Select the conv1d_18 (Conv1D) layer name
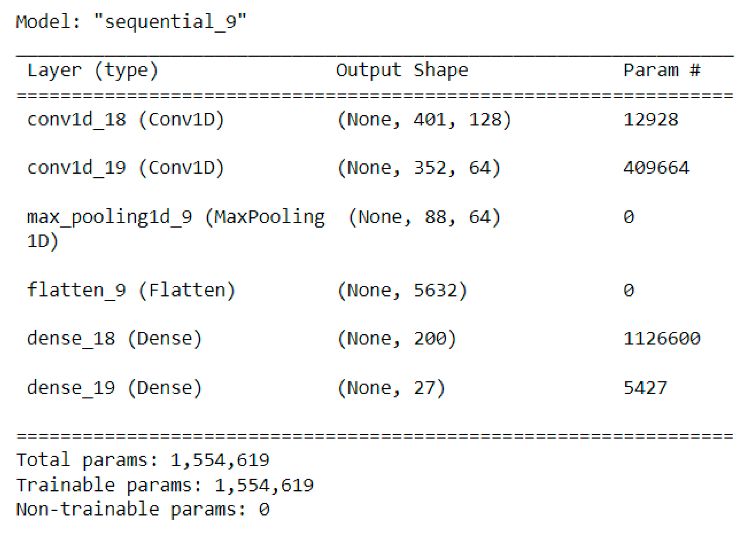 coord(126,120)
